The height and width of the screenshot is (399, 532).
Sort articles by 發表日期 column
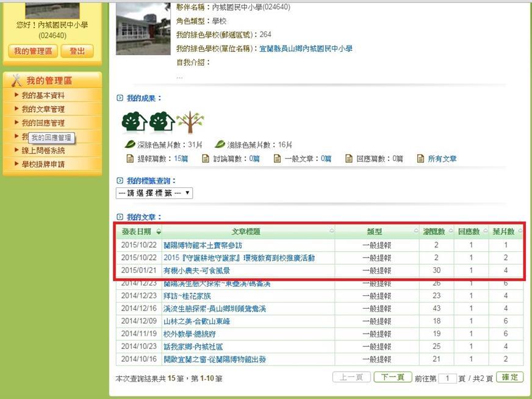coord(141,232)
